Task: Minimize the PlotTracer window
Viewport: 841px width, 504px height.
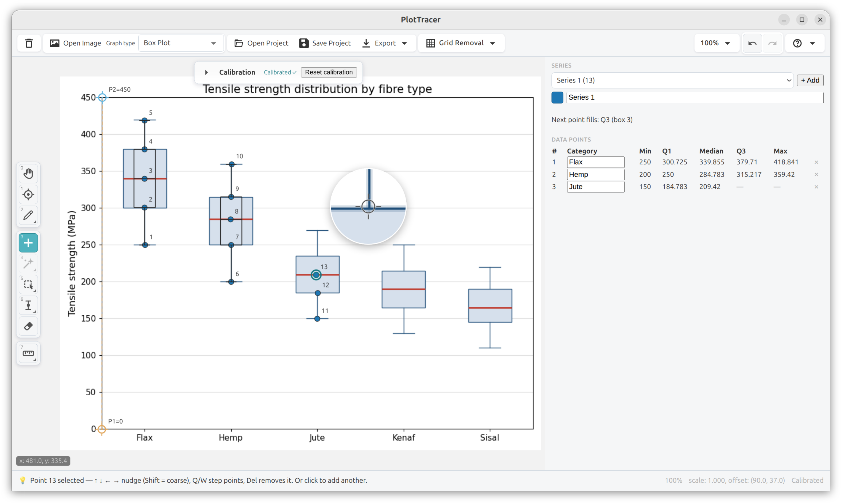Action: pyautogui.click(x=784, y=20)
